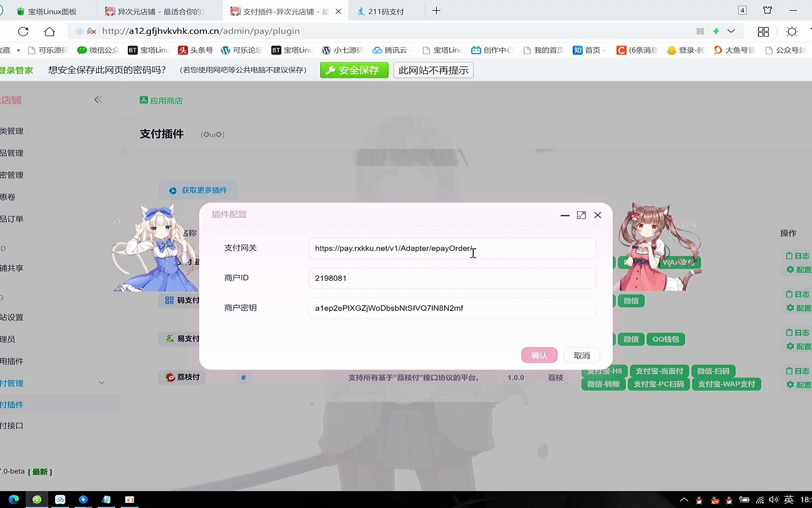
Task: Click the green 安全保存 button
Action: pos(354,70)
